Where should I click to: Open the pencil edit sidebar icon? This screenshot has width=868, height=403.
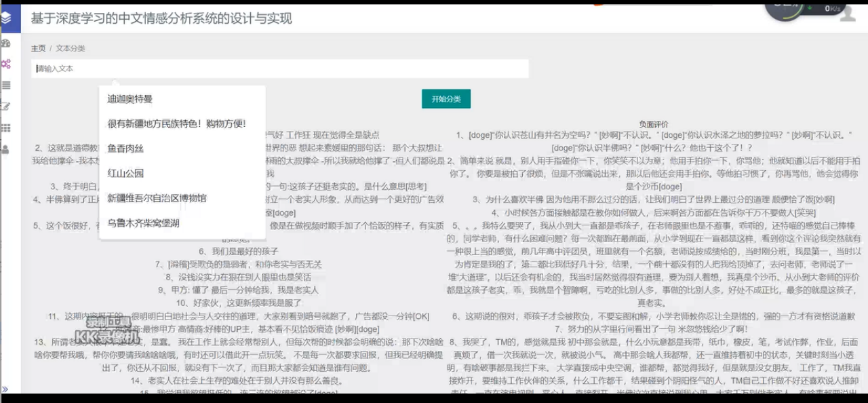(6, 107)
